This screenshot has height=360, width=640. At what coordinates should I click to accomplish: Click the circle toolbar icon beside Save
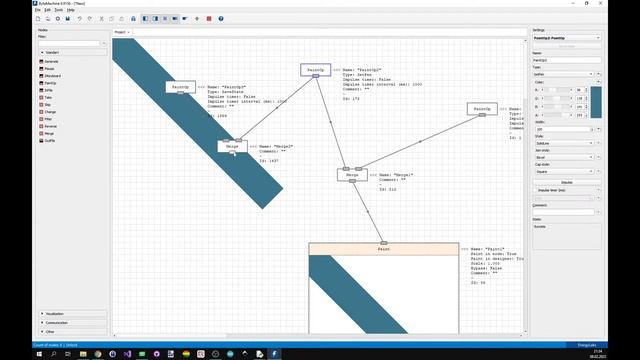point(58,19)
